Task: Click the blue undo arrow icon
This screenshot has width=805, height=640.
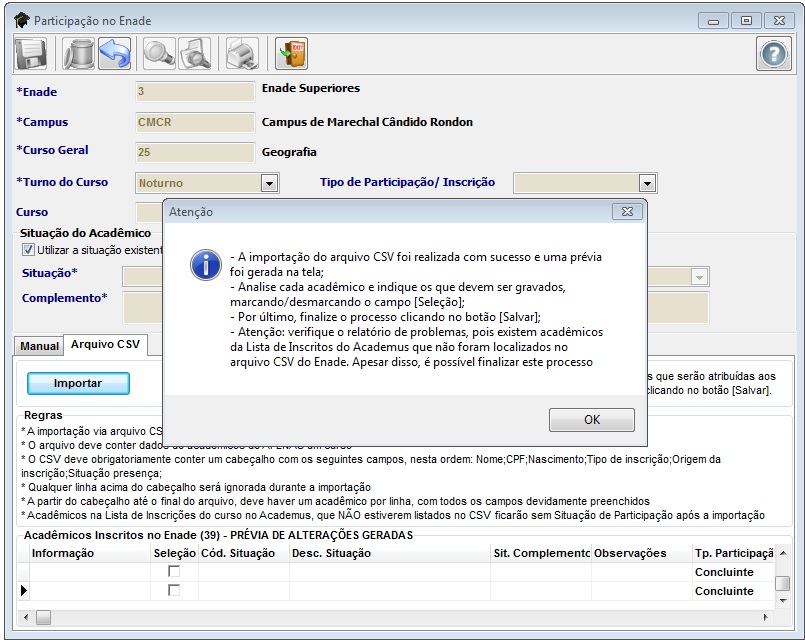Action: click(x=114, y=53)
